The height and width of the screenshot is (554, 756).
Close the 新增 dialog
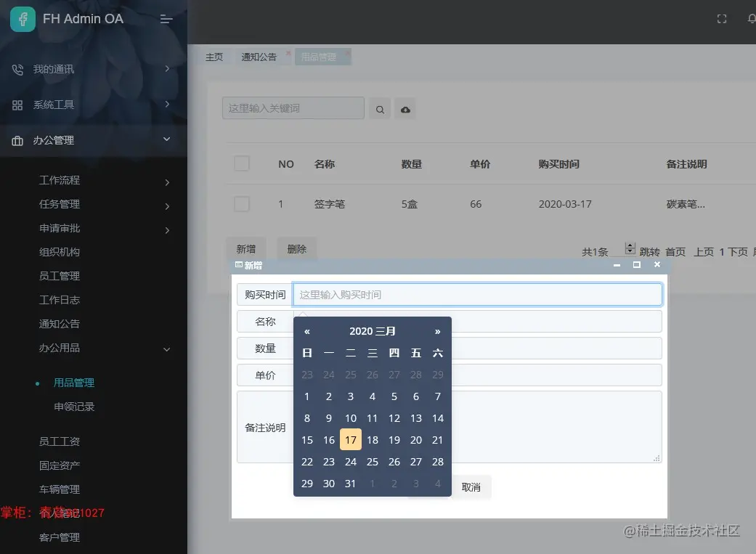657,264
